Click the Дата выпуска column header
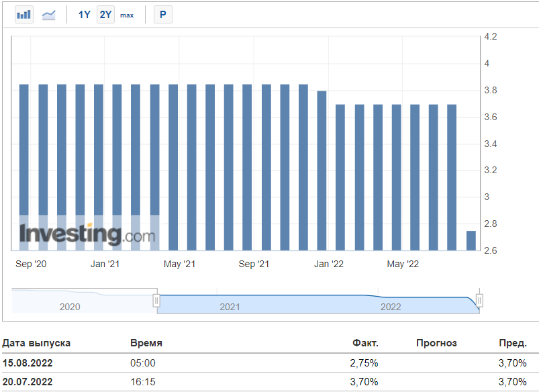The height and width of the screenshot is (392, 539). [x=36, y=343]
